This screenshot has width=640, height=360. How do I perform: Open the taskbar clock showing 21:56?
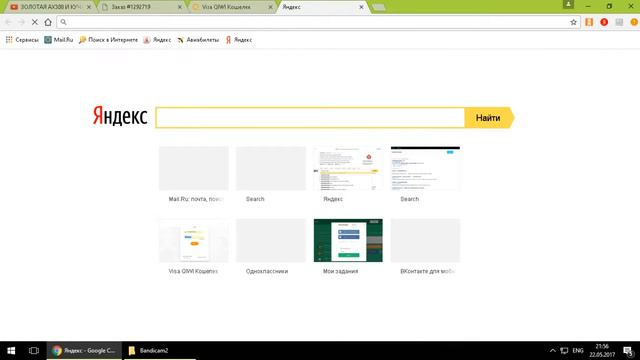pyautogui.click(x=602, y=351)
